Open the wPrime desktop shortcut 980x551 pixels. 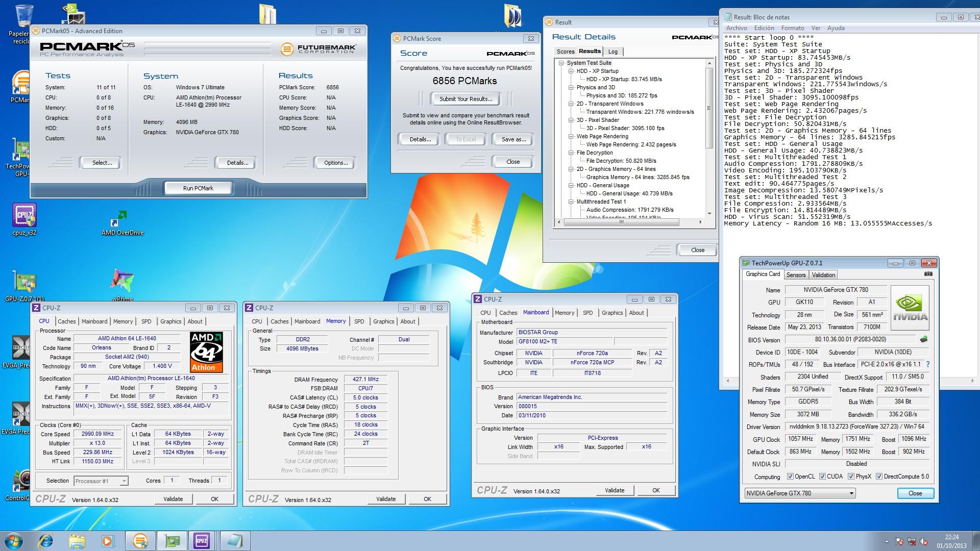pos(122,285)
